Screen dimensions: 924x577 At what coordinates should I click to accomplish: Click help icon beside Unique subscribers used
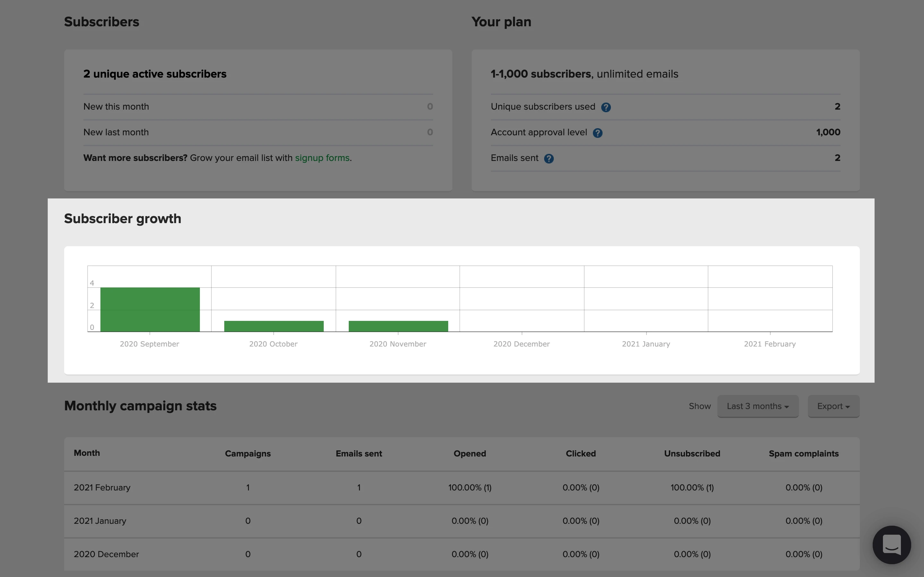[x=605, y=107]
